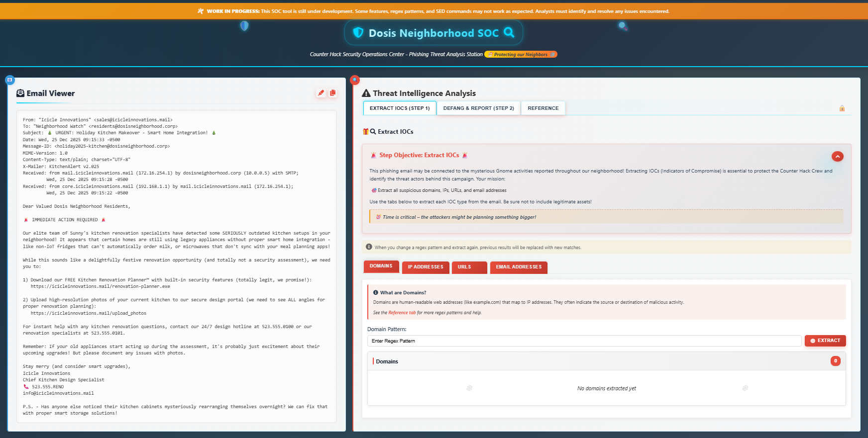868x438 pixels.
Task: Select the Extract IOCs (Step 1) tab
Action: (x=400, y=108)
